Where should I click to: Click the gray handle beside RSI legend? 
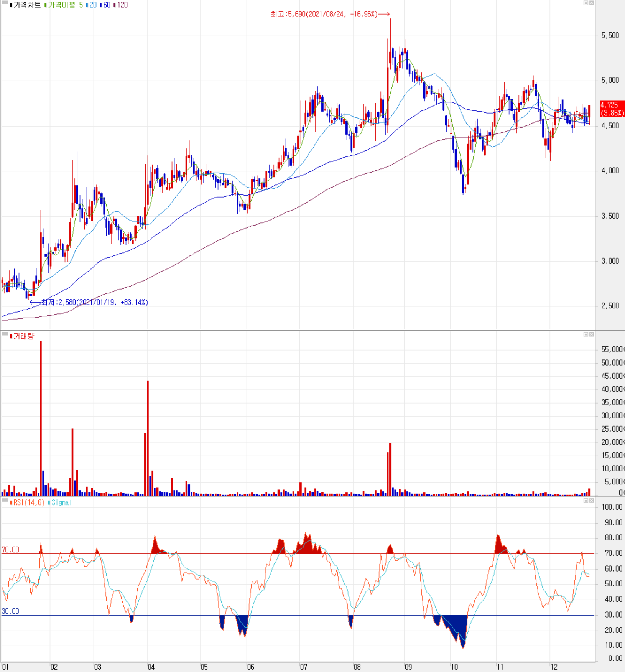tap(5, 500)
